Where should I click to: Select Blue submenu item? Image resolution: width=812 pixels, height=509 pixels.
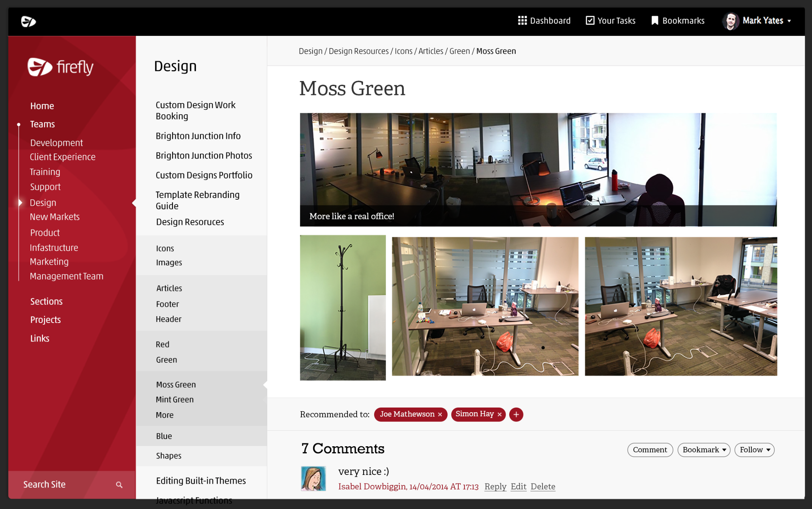tap(164, 436)
